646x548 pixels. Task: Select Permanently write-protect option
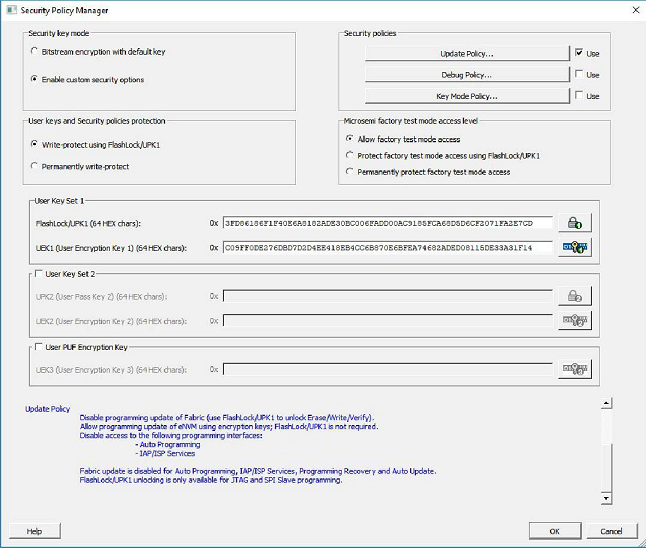(35, 166)
